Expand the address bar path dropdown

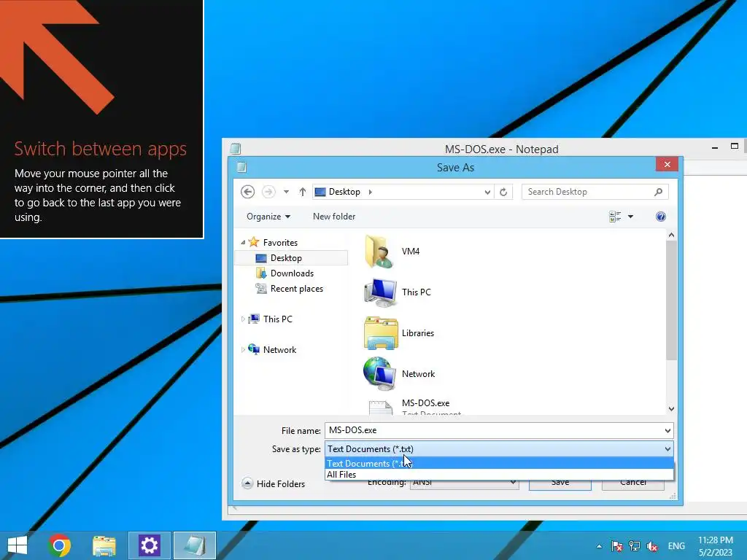(x=487, y=192)
